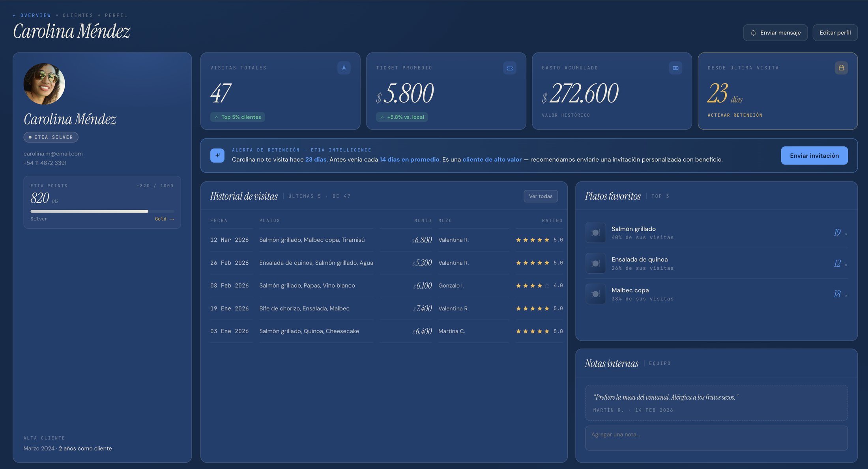This screenshot has width=868, height=469.
Task: Click Carolina Méndez's profile photo
Action: point(44,84)
